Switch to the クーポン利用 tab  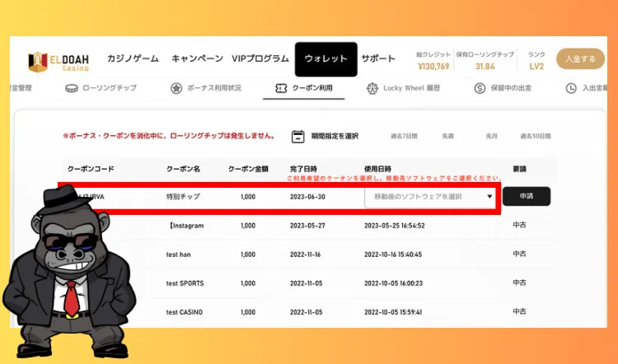[x=304, y=88]
